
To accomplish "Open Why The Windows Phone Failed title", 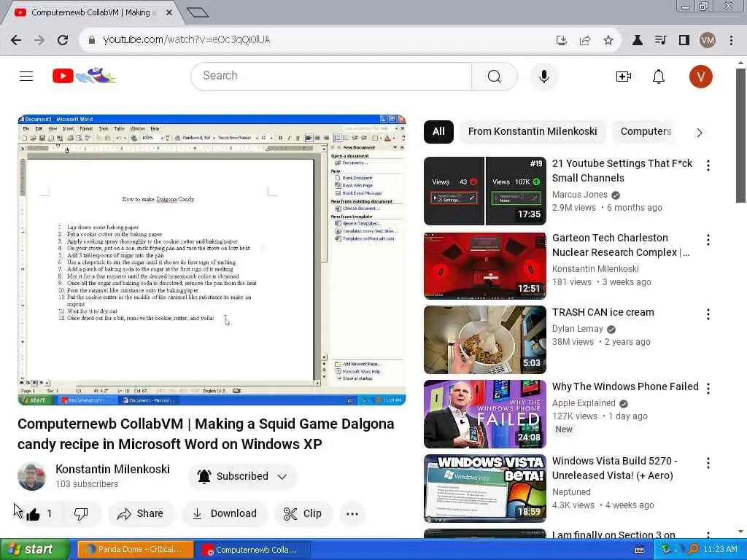I will coord(625,386).
